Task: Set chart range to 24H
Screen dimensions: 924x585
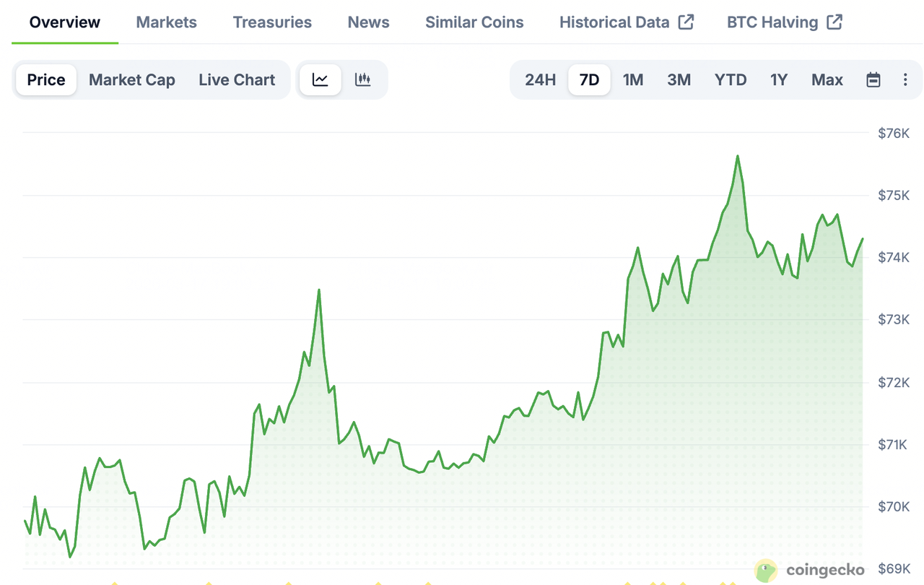Action: coord(540,79)
